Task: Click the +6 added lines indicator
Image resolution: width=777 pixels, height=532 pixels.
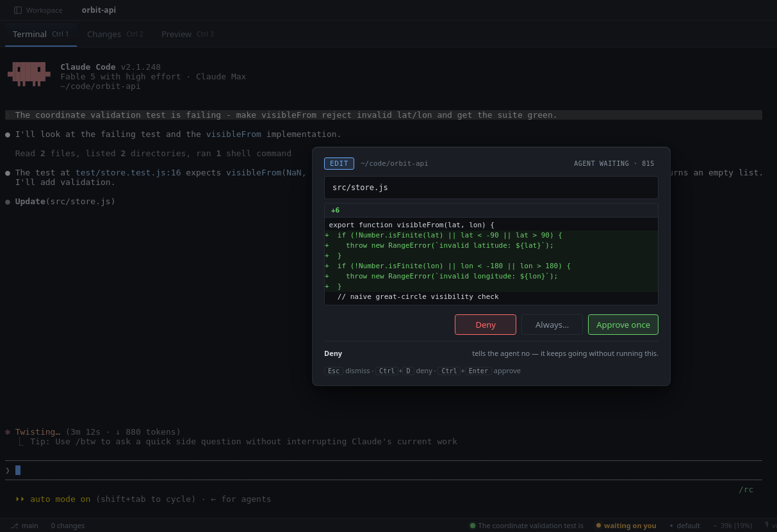Action: tap(335, 210)
